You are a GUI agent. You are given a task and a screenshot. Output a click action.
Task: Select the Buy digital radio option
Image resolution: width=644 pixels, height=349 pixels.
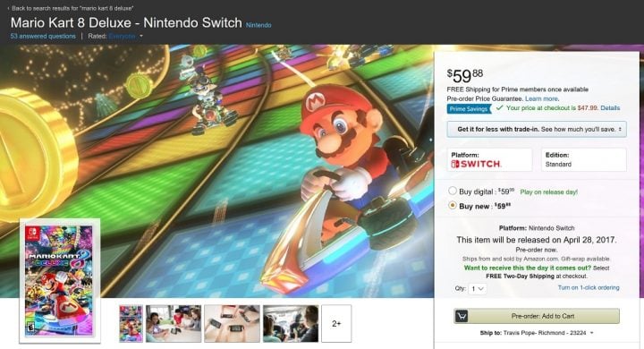tap(453, 192)
